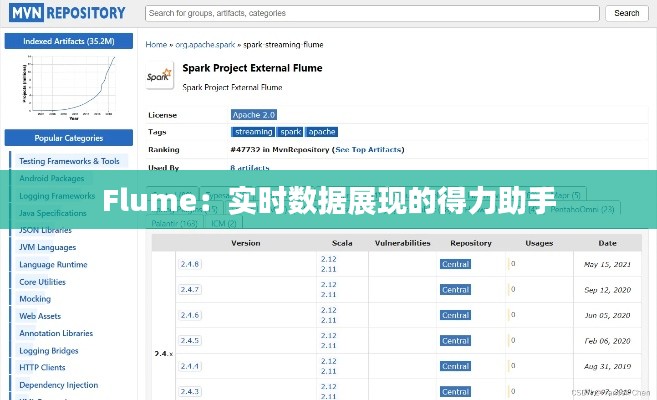Image resolution: width=657 pixels, height=400 pixels.
Task: Click the MVN Repository logo
Action: pyautogui.click(x=67, y=13)
